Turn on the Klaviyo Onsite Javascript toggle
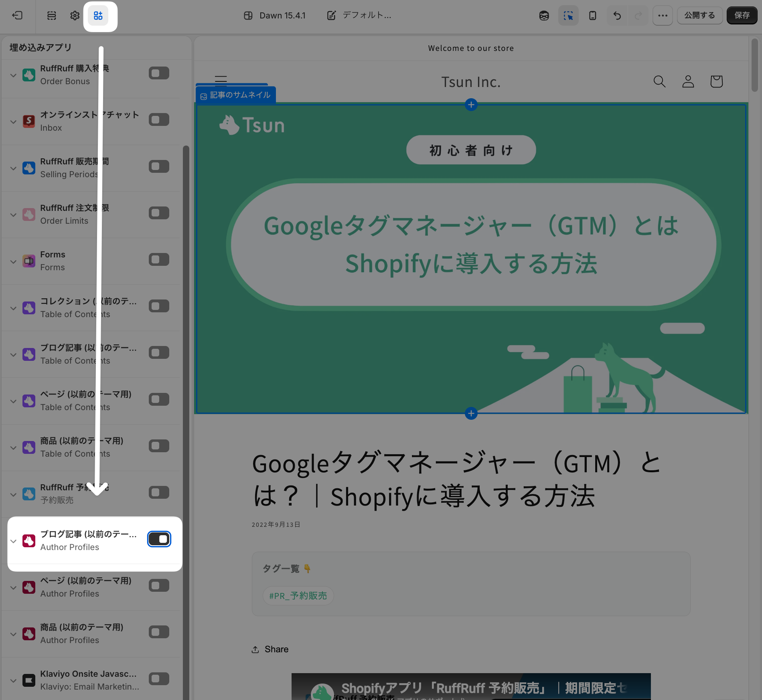The height and width of the screenshot is (700, 762). click(x=159, y=679)
